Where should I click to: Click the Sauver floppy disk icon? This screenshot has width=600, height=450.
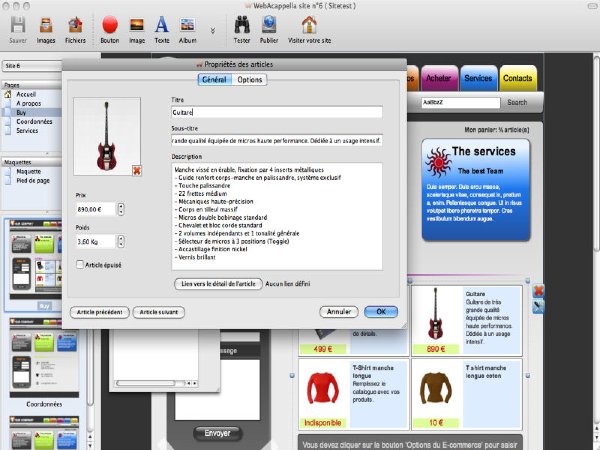(18, 25)
